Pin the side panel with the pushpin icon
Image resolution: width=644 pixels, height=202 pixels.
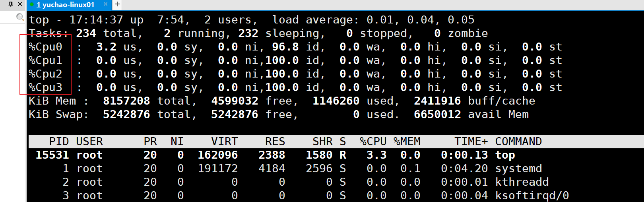pyautogui.click(x=11, y=4)
